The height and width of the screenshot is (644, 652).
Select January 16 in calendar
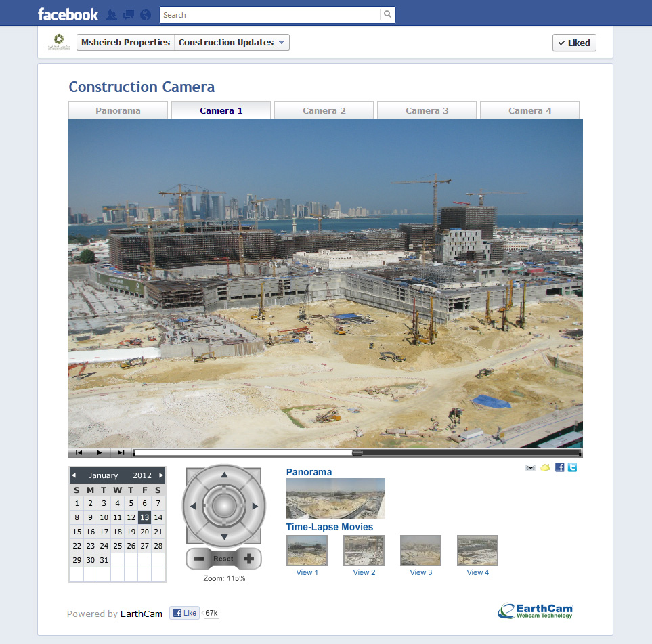click(90, 532)
